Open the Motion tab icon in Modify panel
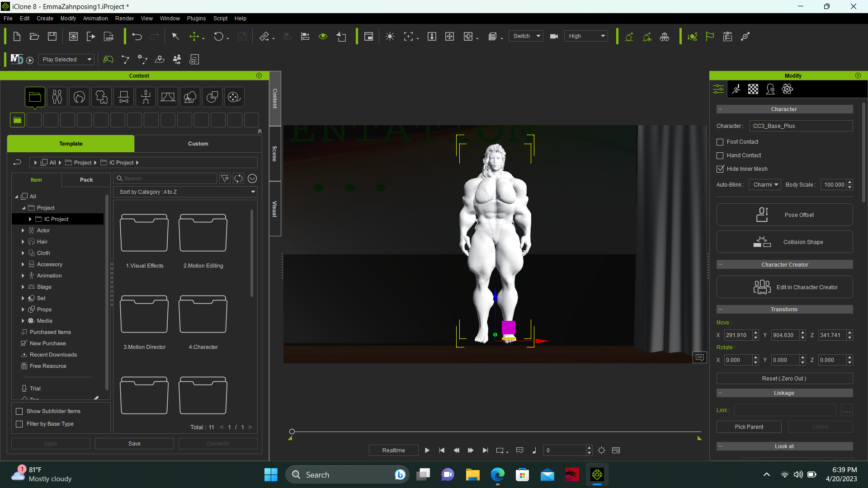The width and height of the screenshot is (868, 488). [x=736, y=89]
